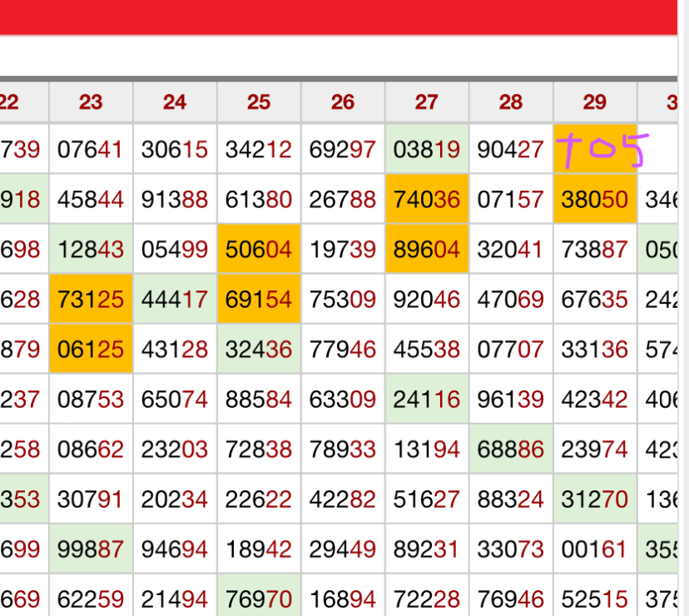The width and height of the screenshot is (689, 616).
Task: Select green shaded cell 44417
Action: (175, 300)
